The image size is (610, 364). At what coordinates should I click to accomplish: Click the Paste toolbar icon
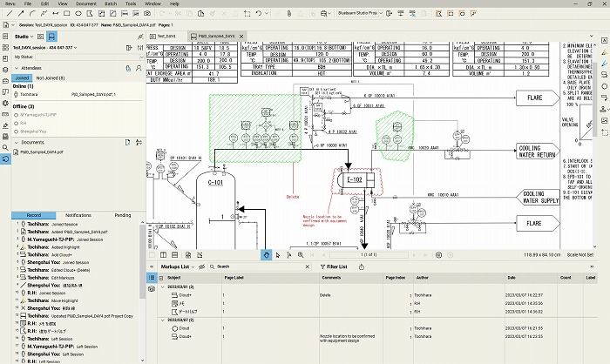[200, 14]
